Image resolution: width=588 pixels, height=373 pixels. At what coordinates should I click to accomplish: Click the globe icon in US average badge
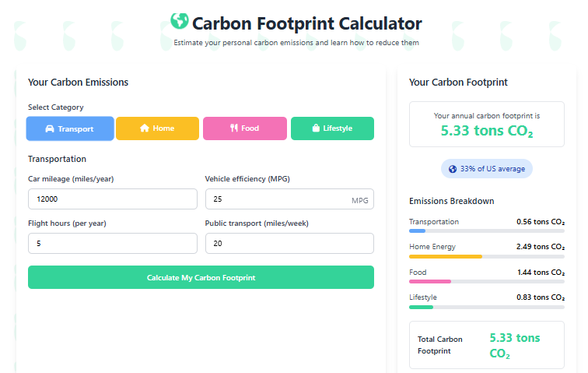(453, 169)
